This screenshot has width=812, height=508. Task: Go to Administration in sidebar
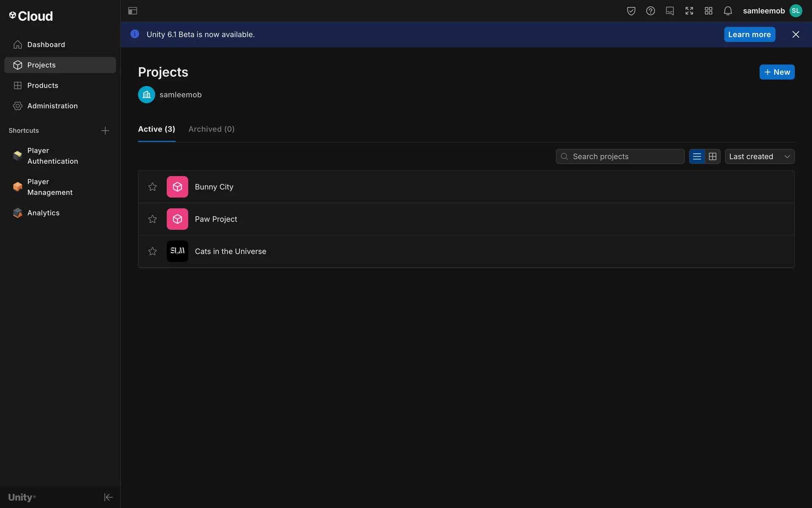click(52, 106)
